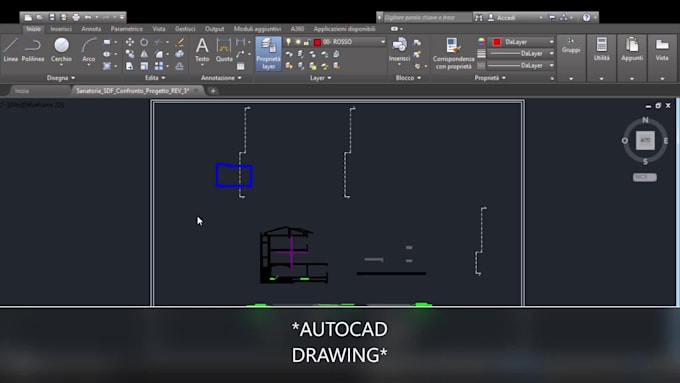Click the ViewCube top face

click(x=645, y=140)
